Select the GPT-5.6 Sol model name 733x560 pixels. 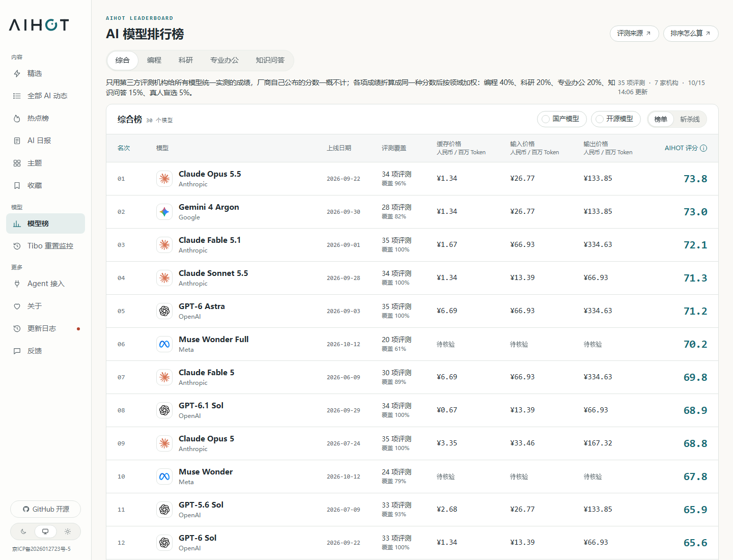point(201,505)
